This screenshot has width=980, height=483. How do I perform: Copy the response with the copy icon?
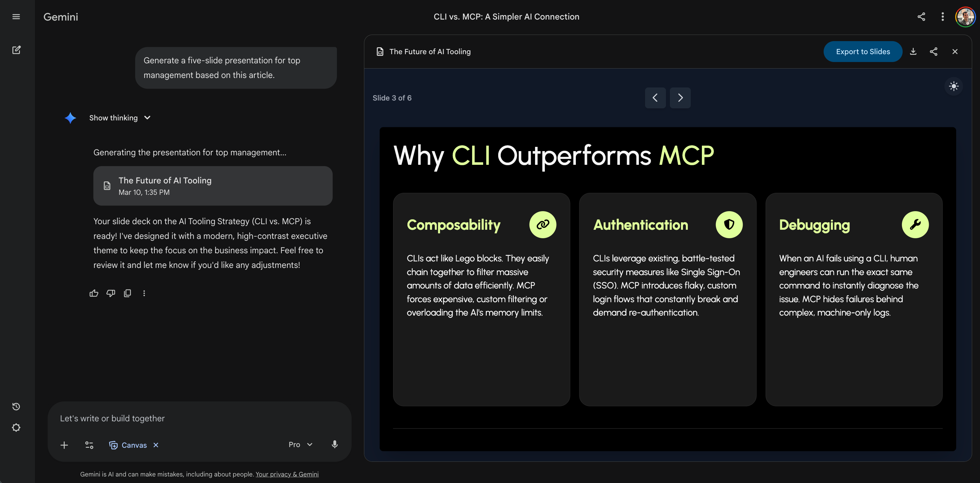pos(127,293)
